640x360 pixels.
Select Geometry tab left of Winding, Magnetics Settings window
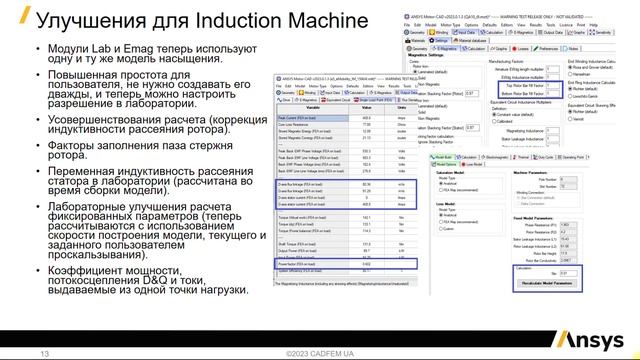[x=415, y=32]
